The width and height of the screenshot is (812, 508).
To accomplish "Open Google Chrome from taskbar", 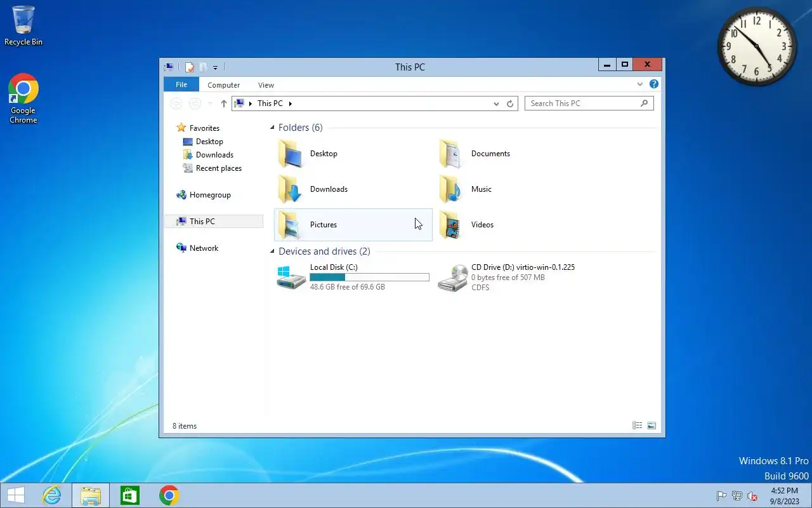I will pyautogui.click(x=169, y=496).
